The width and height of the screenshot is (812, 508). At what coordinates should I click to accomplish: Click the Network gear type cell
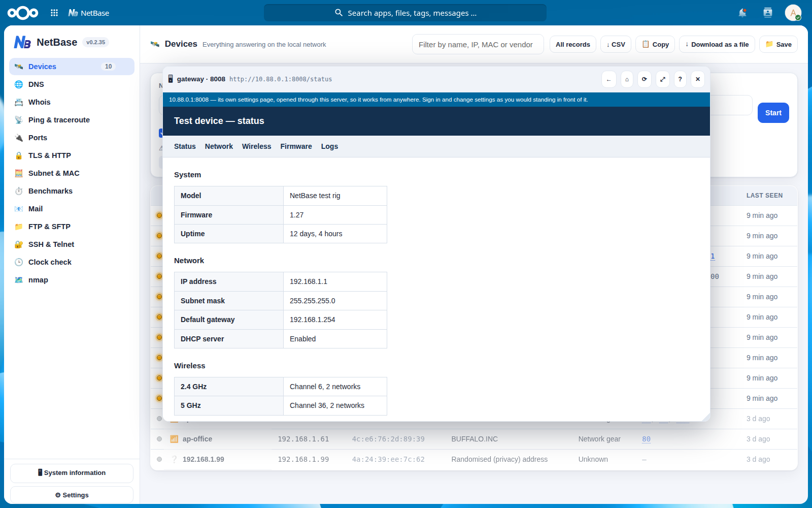click(599, 439)
